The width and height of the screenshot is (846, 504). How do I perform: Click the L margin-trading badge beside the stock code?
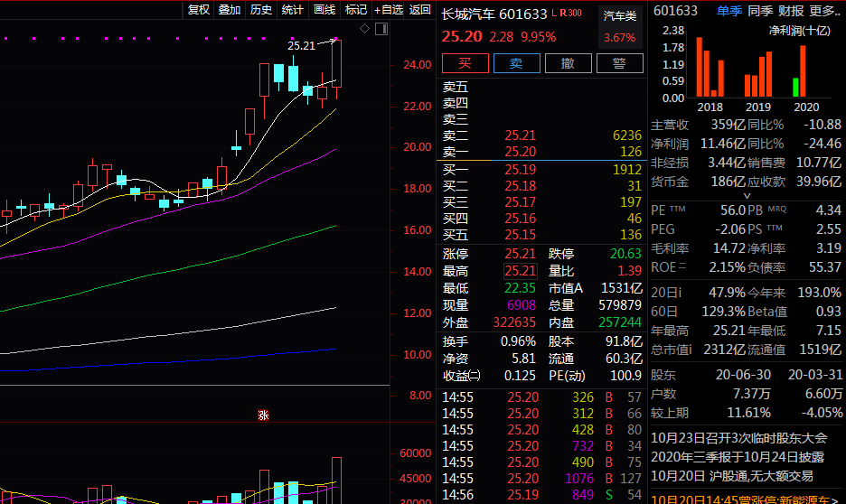click(553, 13)
